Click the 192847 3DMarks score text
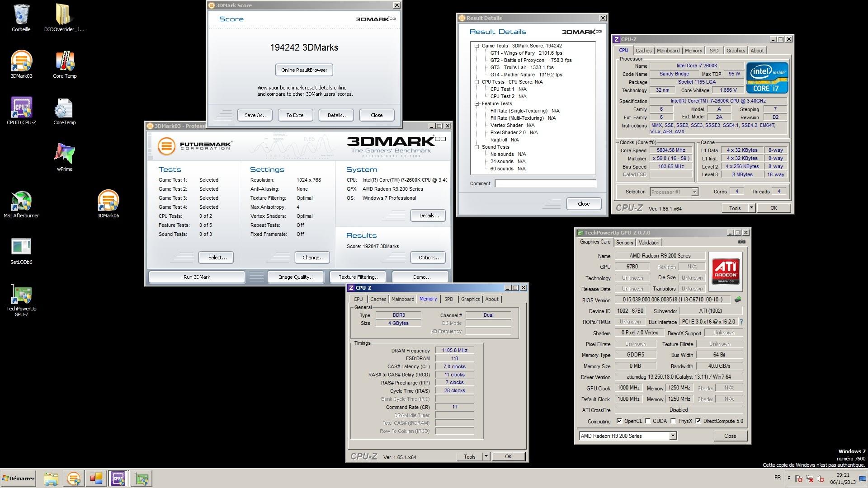 [382, 246]
